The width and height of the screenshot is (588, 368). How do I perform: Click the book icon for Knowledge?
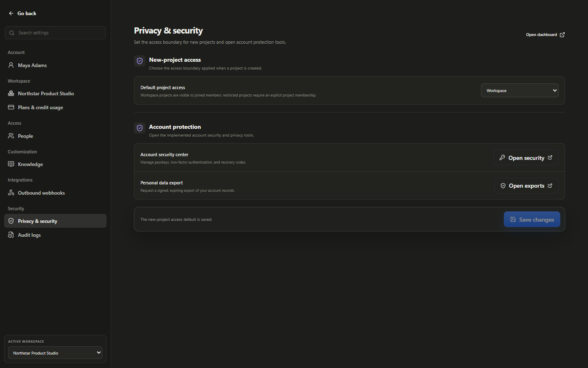(x=11, y=164)
